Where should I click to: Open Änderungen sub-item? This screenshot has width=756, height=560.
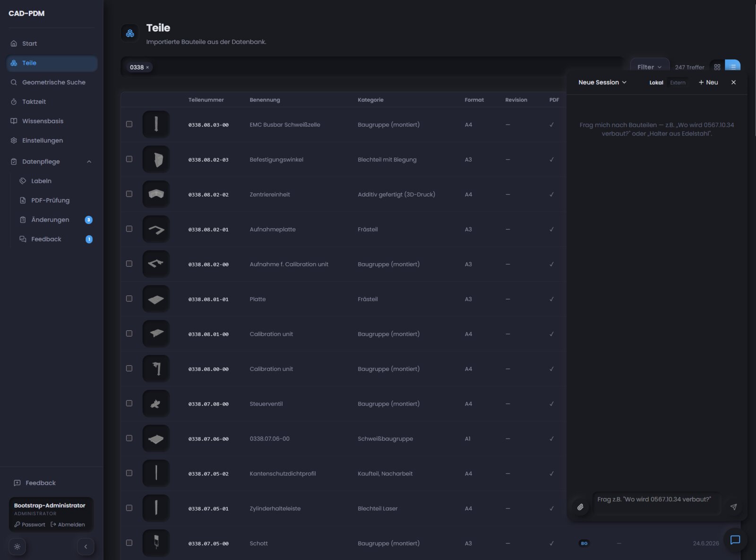point(56,220)
